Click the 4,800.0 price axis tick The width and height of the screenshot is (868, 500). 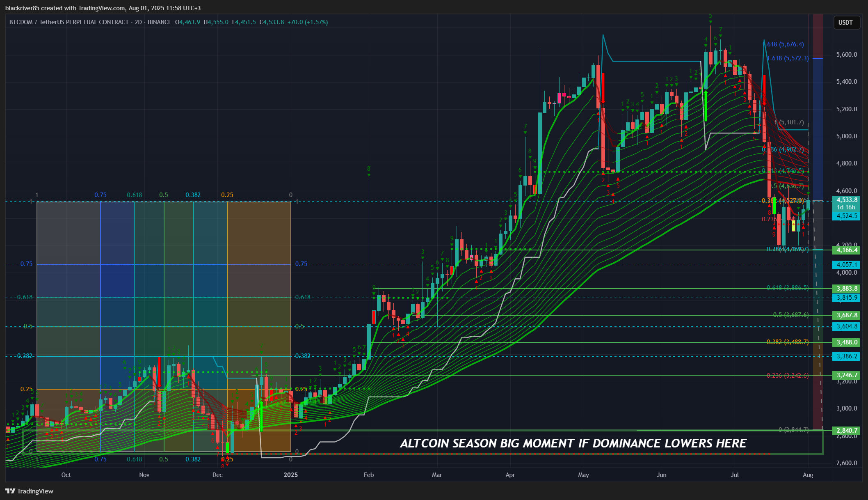point(847,163)
